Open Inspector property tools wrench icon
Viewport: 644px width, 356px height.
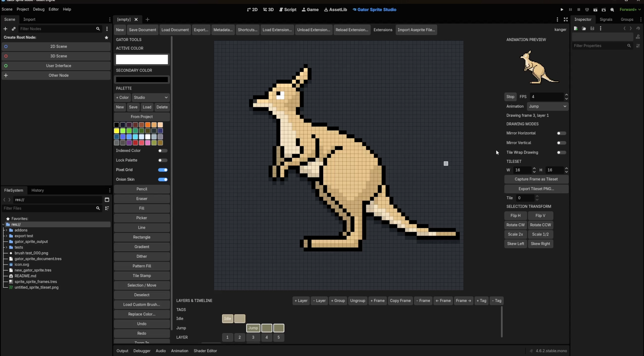pos(638,46)
